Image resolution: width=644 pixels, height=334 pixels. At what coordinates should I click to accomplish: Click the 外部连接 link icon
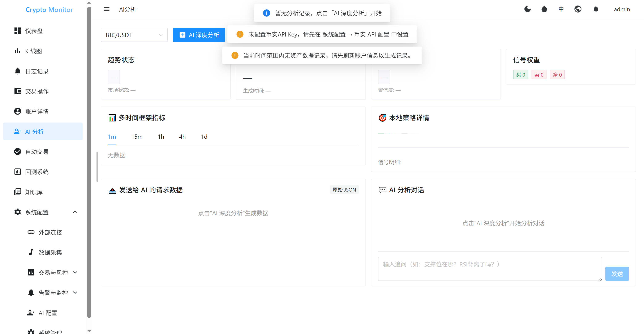click(x=31, y=232)
